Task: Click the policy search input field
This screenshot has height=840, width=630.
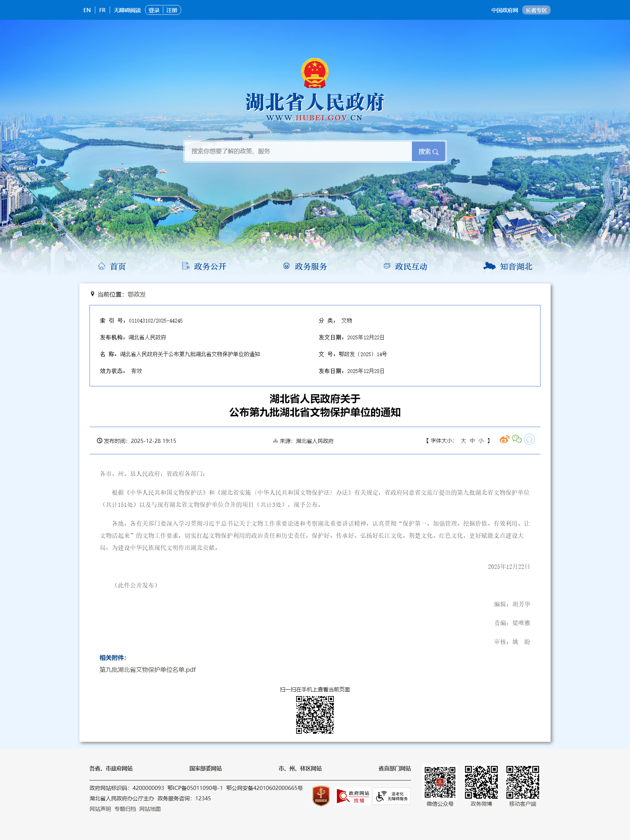Action: [x=298, y=151]
